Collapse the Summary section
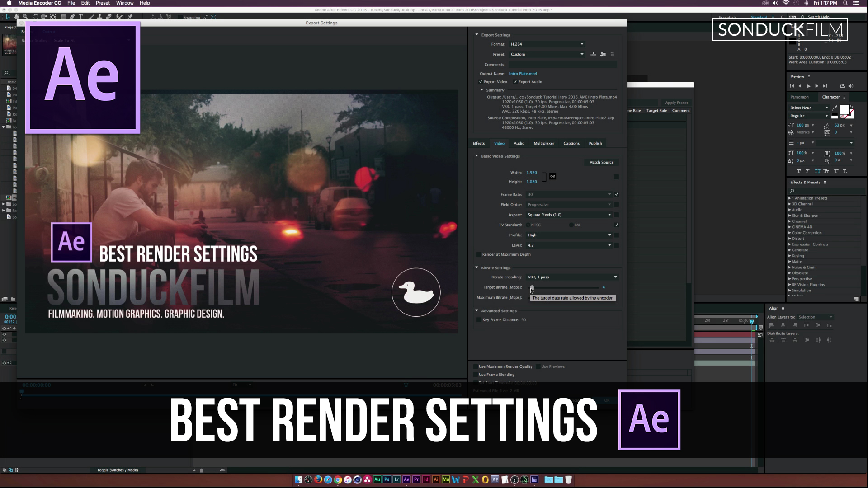This screenshot has height=488, width=868. (x=481, y=90)
